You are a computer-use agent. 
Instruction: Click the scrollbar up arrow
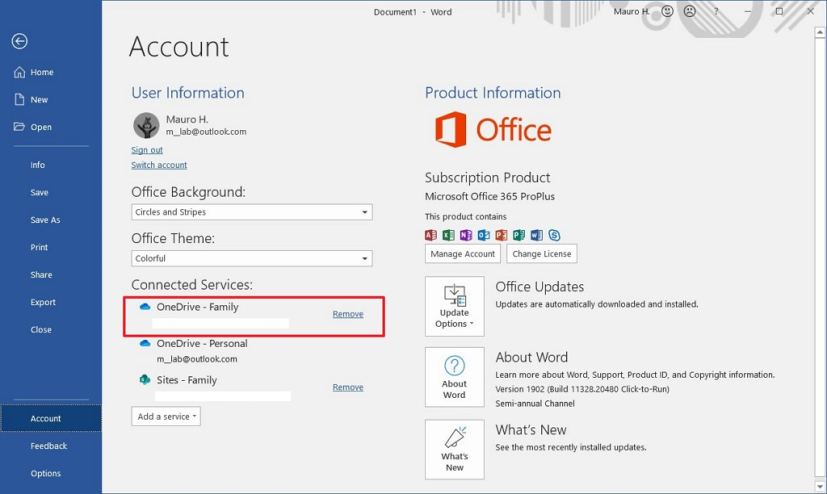820,33
